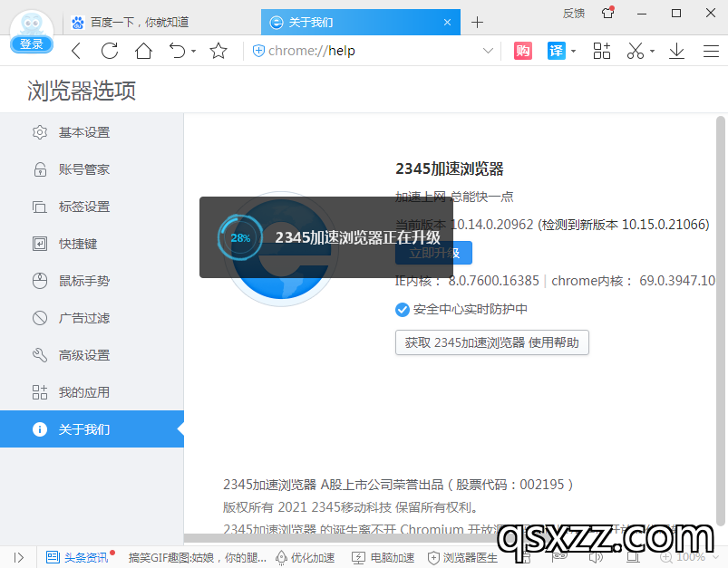Image resolution: width=728 pixels, height=568 pixels.
Task: Click 版权所有 2021 copyright line
Action: pos(351,507)
